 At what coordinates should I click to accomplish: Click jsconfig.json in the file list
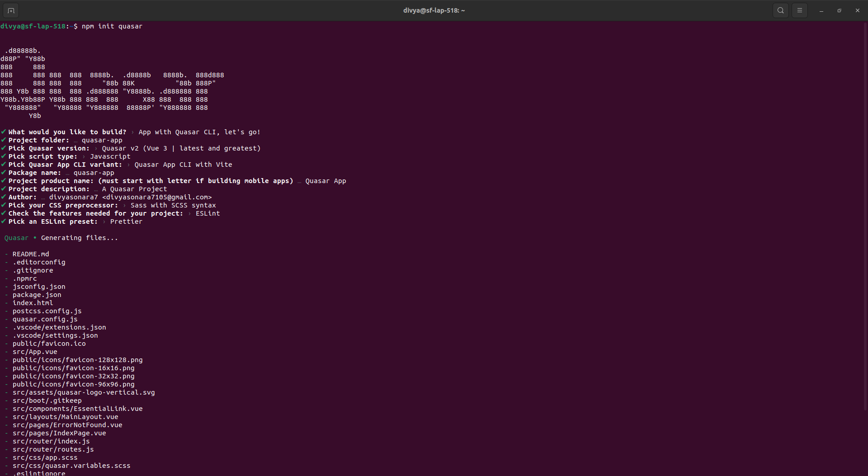pos(39,287)
